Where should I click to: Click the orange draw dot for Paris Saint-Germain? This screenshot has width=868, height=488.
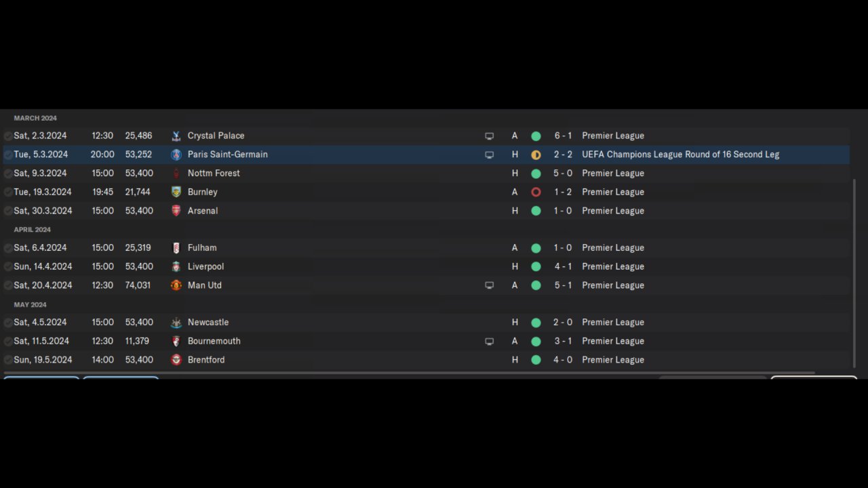pos(536,155)
